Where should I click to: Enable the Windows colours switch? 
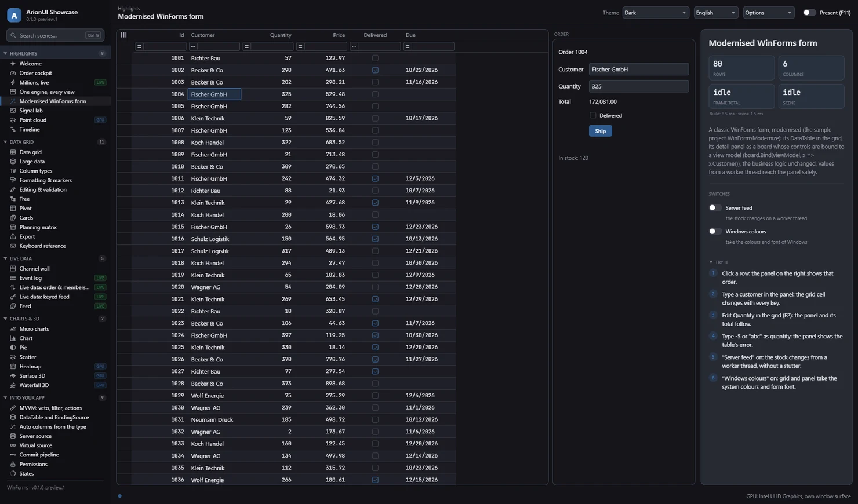pos(715,231)
